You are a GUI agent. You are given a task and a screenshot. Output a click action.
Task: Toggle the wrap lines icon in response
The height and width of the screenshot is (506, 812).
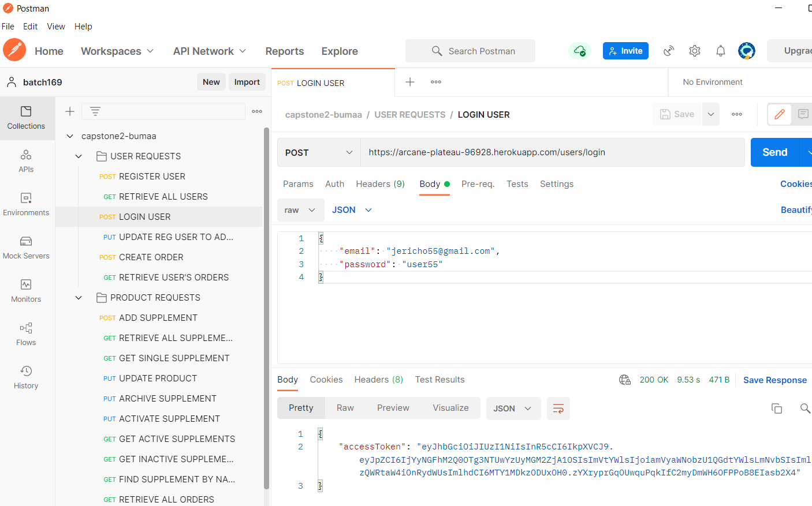[x=558, y=408]
